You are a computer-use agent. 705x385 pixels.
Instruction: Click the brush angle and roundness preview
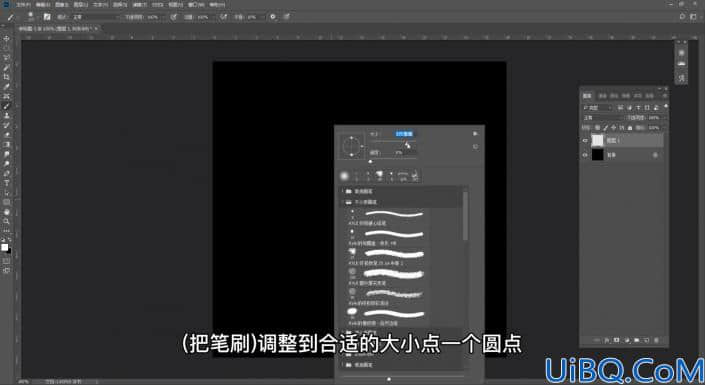tap(351, 146)
